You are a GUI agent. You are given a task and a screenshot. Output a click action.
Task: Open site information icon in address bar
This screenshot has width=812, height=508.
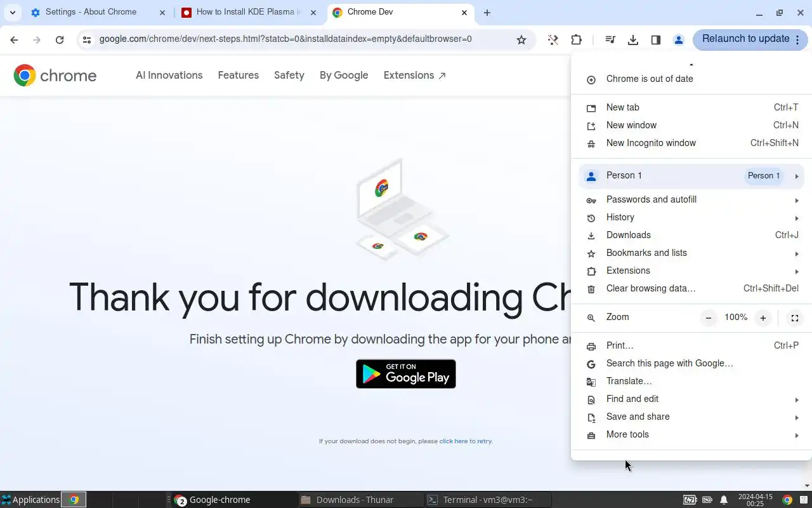(x=87, y=39)
